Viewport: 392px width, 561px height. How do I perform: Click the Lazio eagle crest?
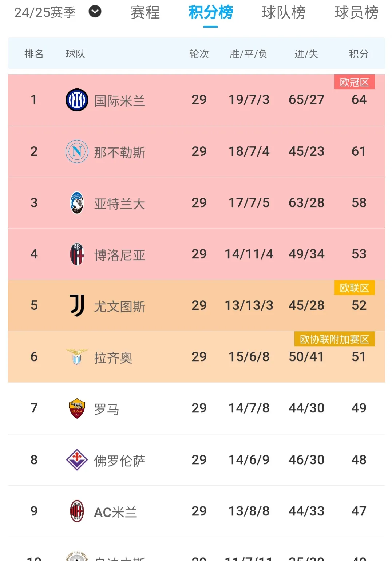coord(76,357)
